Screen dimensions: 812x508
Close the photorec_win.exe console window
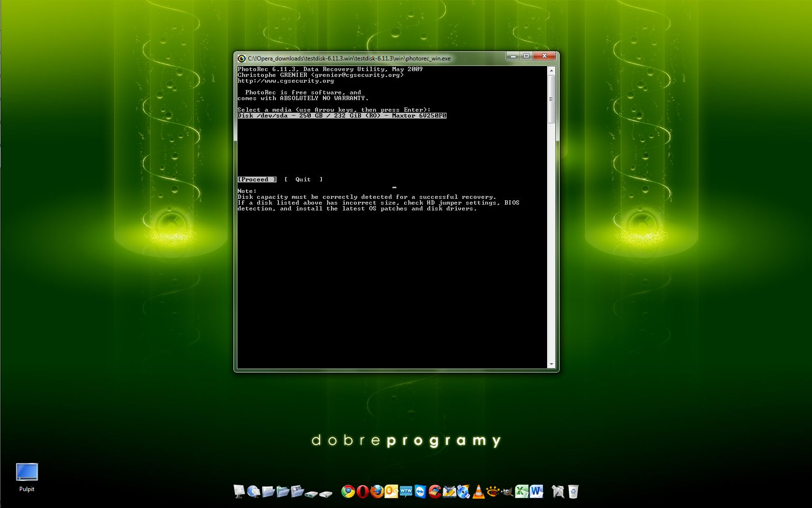coord(544,56)
